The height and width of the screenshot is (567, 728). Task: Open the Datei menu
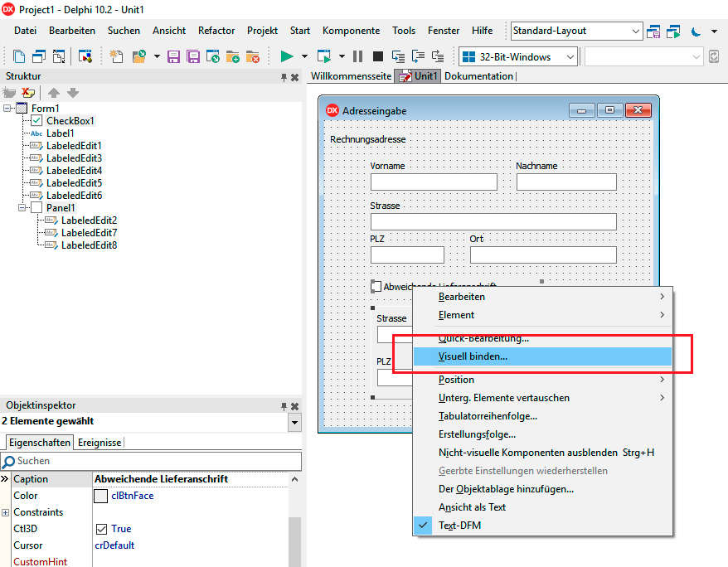tap(25, 31)
